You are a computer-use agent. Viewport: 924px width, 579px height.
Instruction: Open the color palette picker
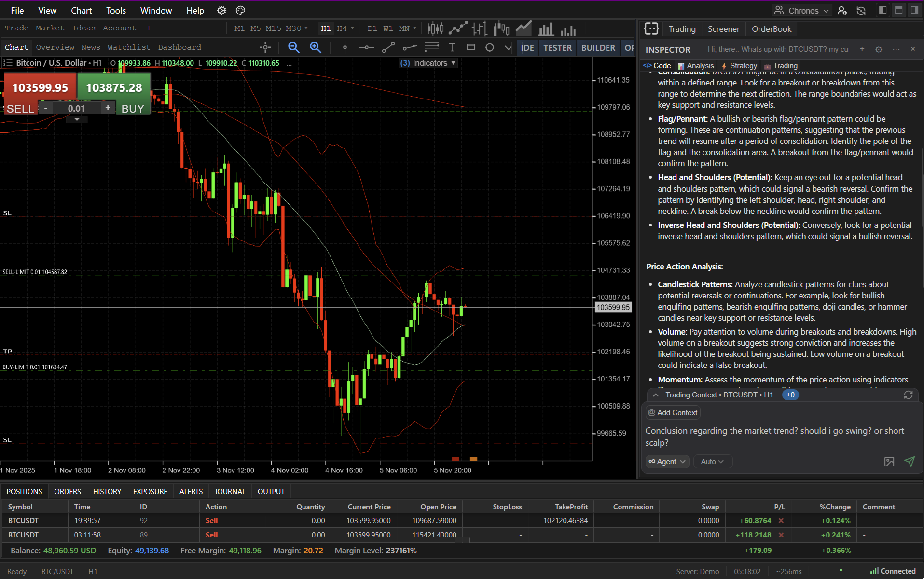click(240, 10)
